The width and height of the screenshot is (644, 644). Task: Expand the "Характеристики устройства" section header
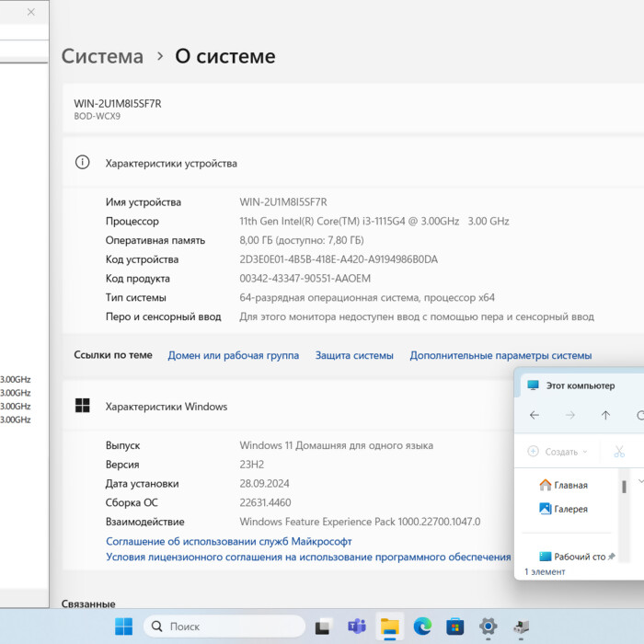(353, 163)
